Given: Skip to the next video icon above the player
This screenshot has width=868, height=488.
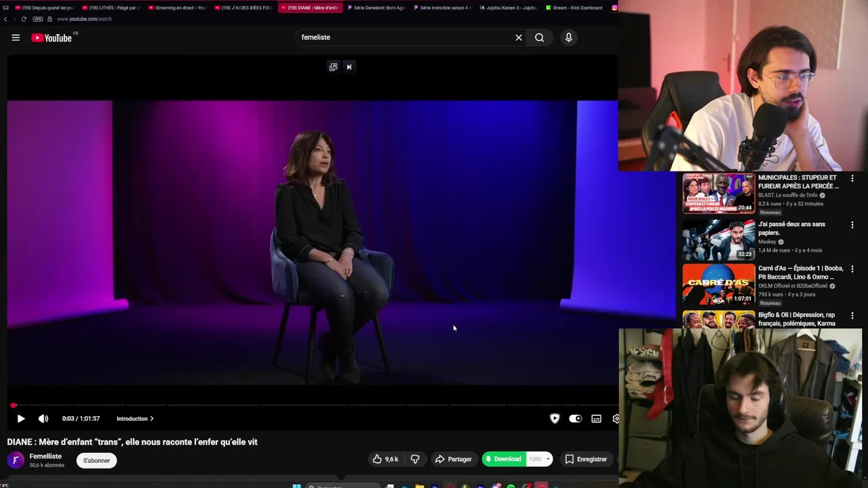Looking at the screenshot, I should [x=349, y=66].
